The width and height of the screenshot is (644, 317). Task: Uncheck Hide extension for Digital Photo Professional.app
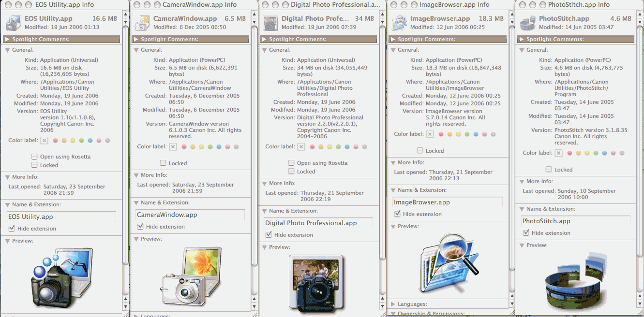pyautogui.click(x=269, y=235)
